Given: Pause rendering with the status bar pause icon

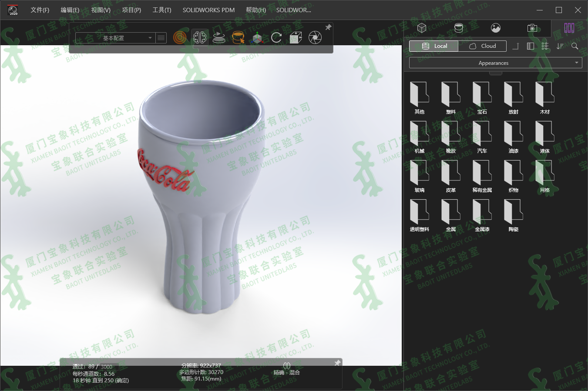Looking at the screenshot, I should 286,365.
